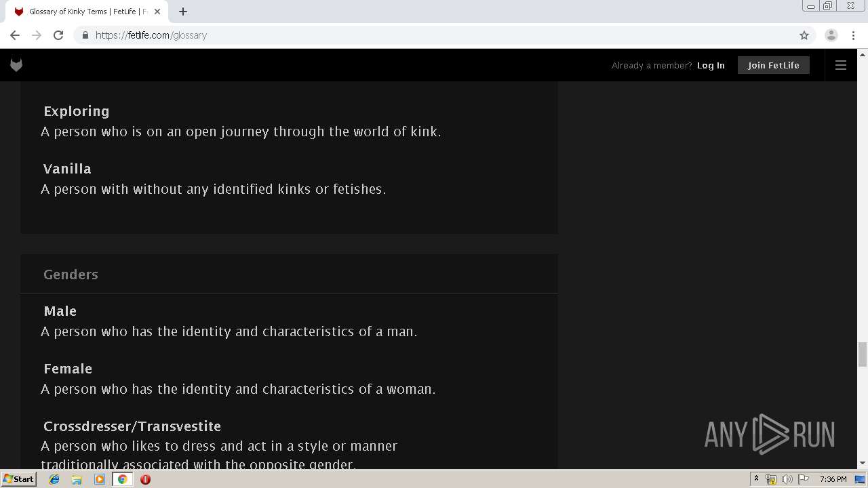Click the Log In link
Viewport: 868px width, 488px height.
coord(711,65)
